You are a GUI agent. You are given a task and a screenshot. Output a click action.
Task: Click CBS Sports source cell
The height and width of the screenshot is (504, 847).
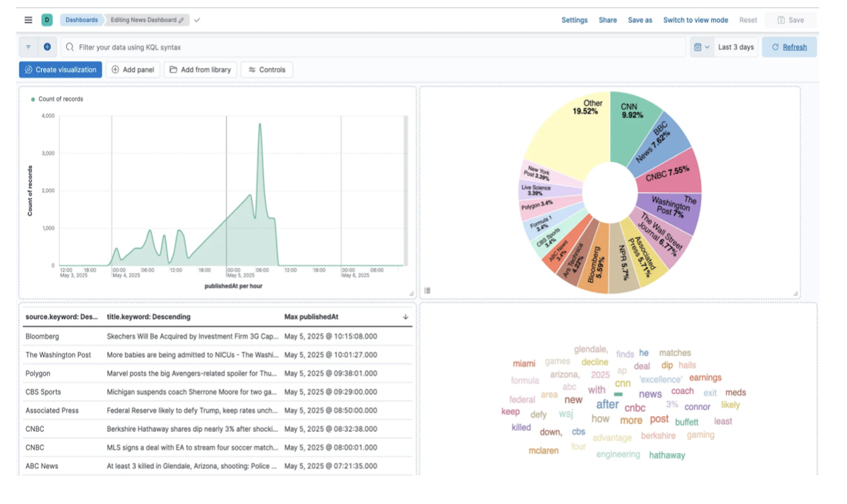tap(43, 392)
